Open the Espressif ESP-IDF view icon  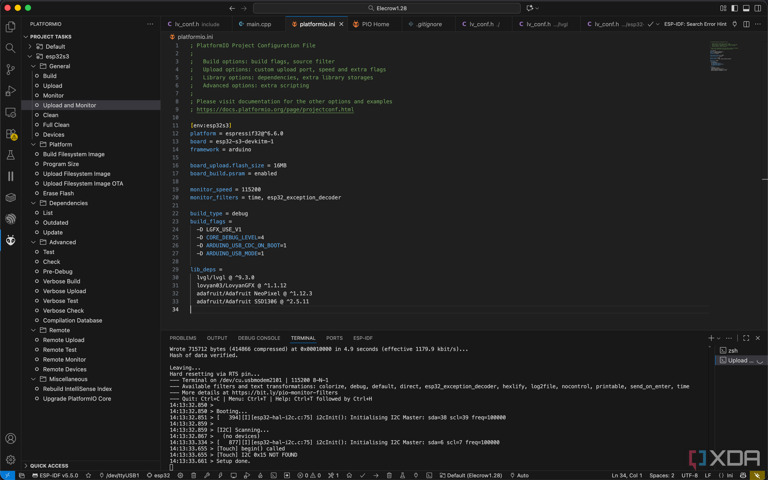(10, 219)
